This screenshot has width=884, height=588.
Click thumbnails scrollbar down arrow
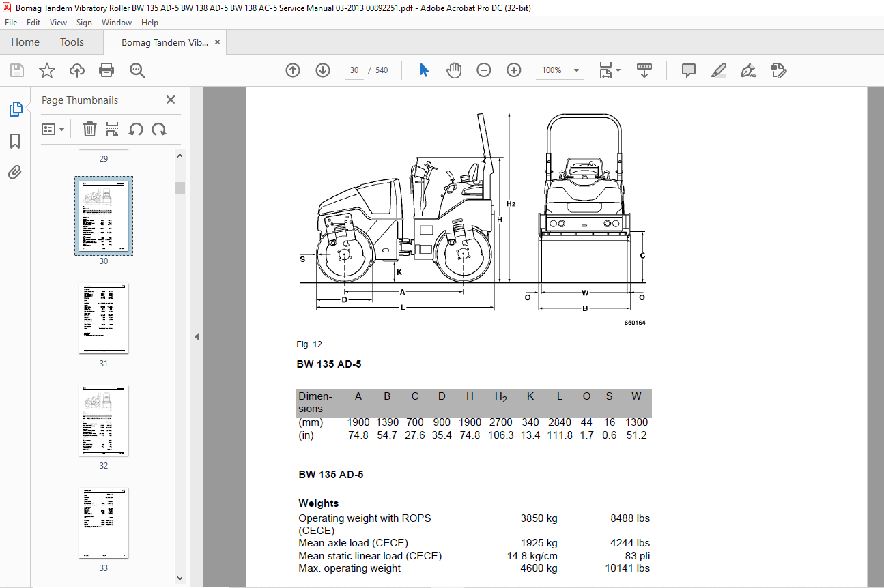tap(180, 578)
